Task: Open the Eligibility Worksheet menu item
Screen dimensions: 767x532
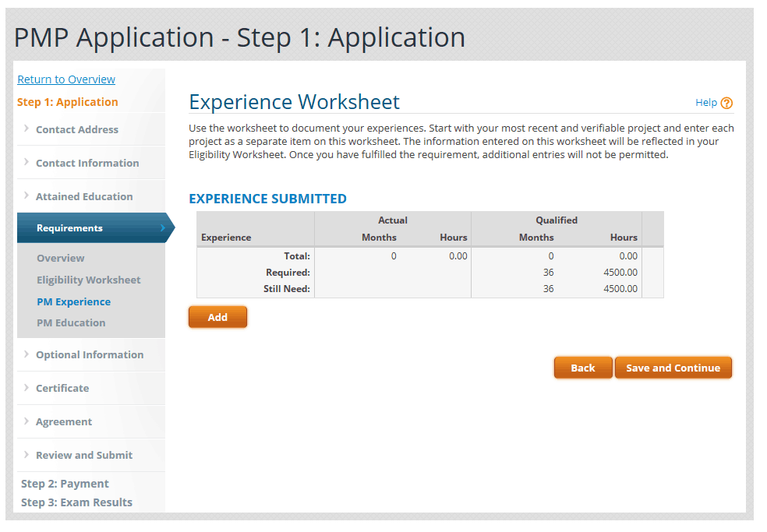Action: click(x=89, y=280)
